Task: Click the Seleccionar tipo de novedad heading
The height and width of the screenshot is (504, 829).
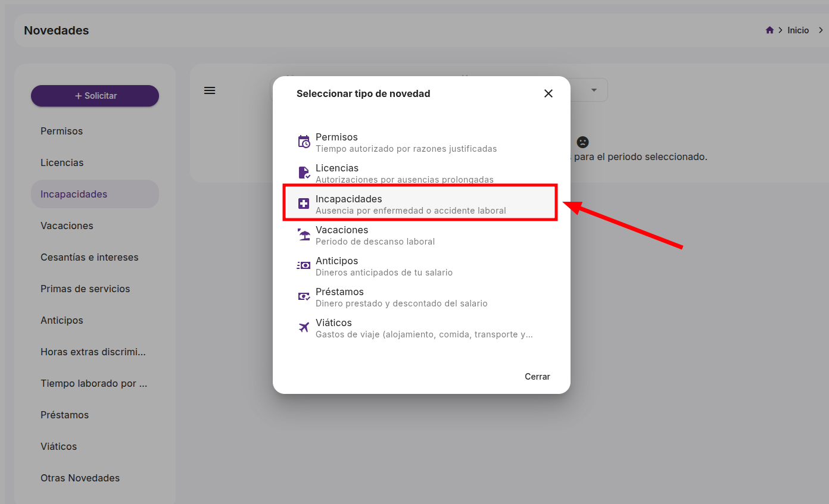Action: [x=363, y=93]
